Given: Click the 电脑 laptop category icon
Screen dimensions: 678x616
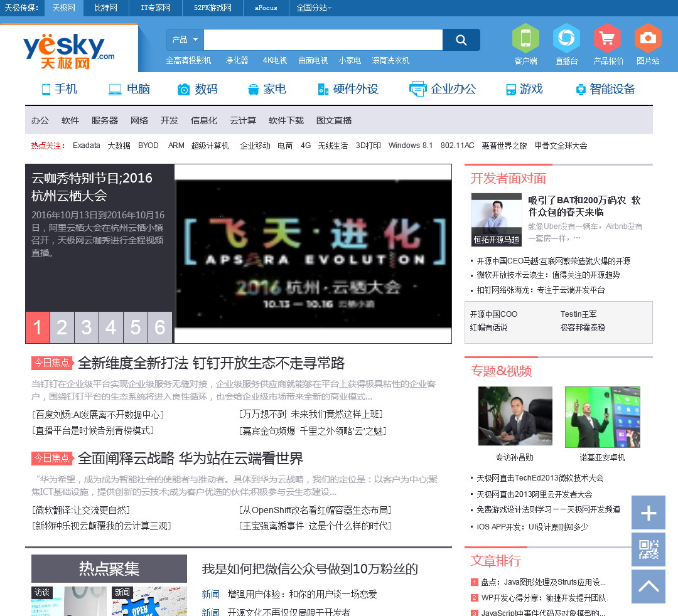Looking at the screenshot, I should pyautogui.click(x=115, y=90).
